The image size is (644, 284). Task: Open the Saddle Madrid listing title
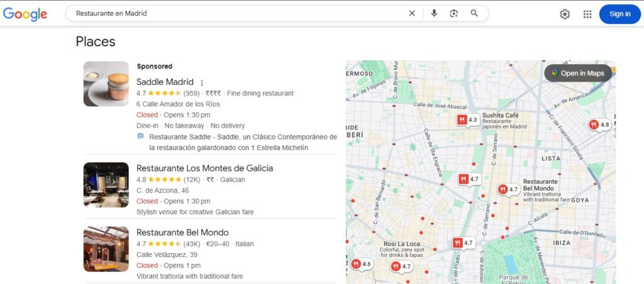pos(165,82)
